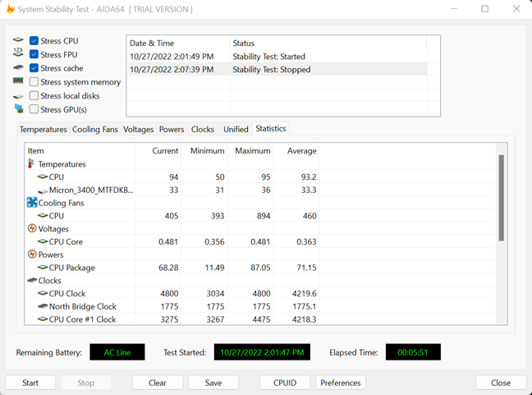Click the Test Started time display
Viewport: 532px width, 395px height.
[262, 352]
